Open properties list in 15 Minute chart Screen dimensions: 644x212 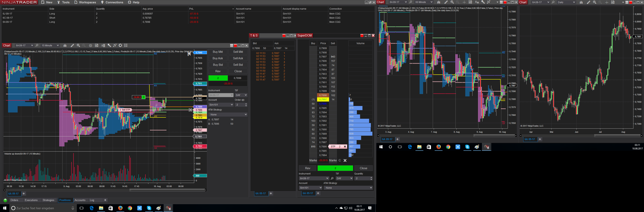pyautogui.click(x=126, y=46)
